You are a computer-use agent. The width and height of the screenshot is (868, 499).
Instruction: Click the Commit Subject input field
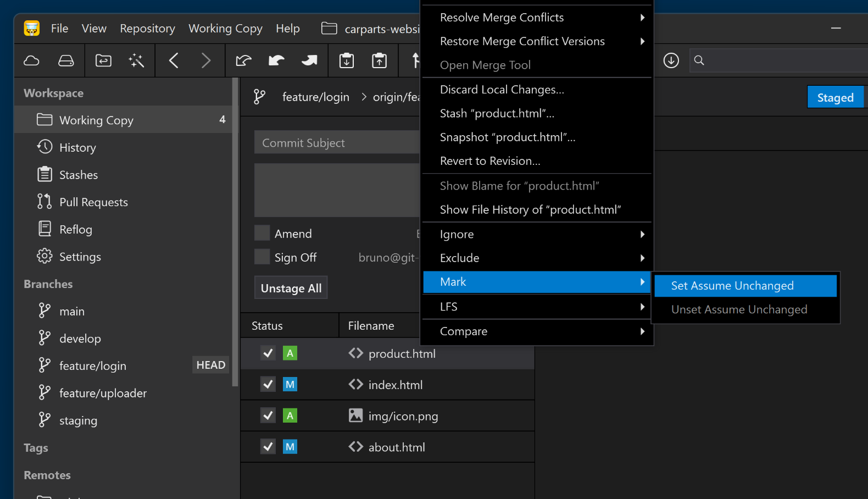coord(336,143)
